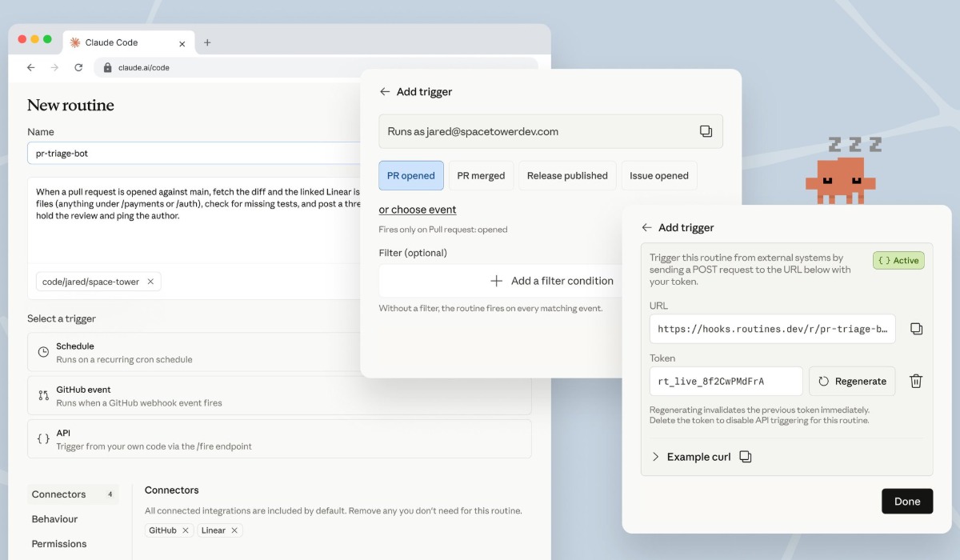Click the pr-triage-bot name field
Screen dimensions: 960x560
pyautogui.click(x=194, y=153)
